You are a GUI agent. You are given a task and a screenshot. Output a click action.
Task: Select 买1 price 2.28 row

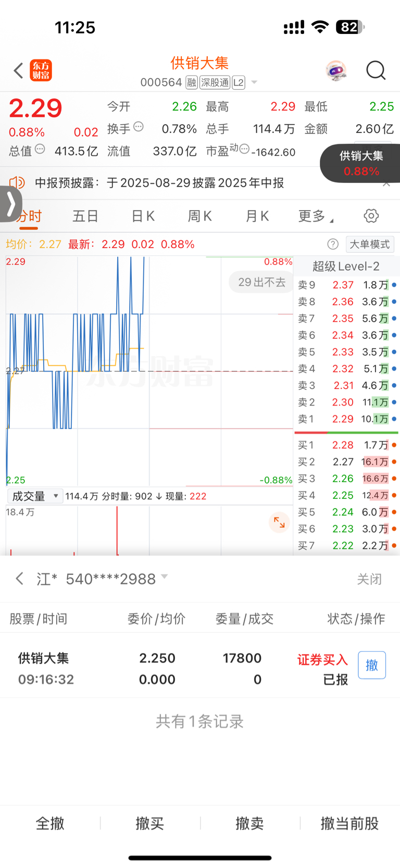[x=347, y=445]
